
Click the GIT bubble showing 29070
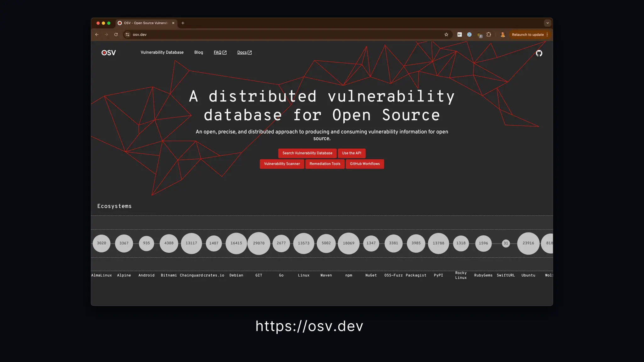pos(259,243)
